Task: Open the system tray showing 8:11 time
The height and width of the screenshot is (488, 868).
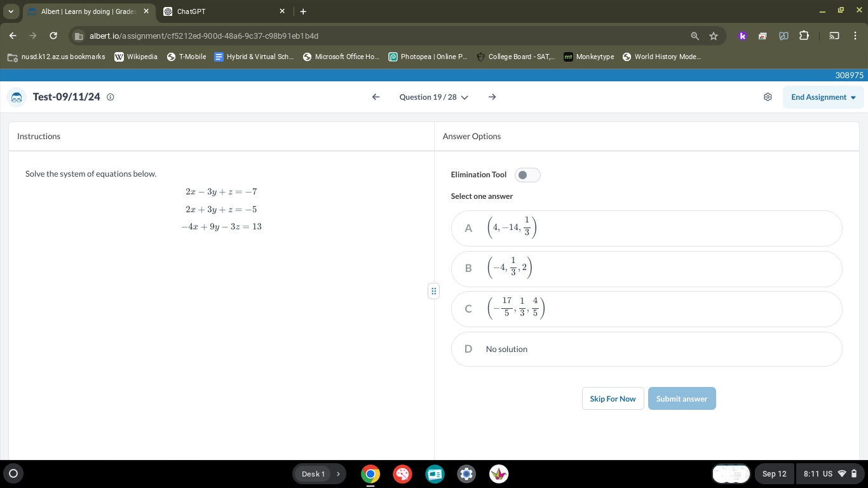Action: [831, 474]
